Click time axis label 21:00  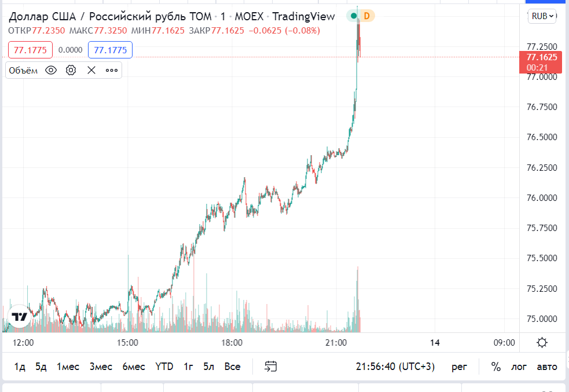click(x=336, y=343)
